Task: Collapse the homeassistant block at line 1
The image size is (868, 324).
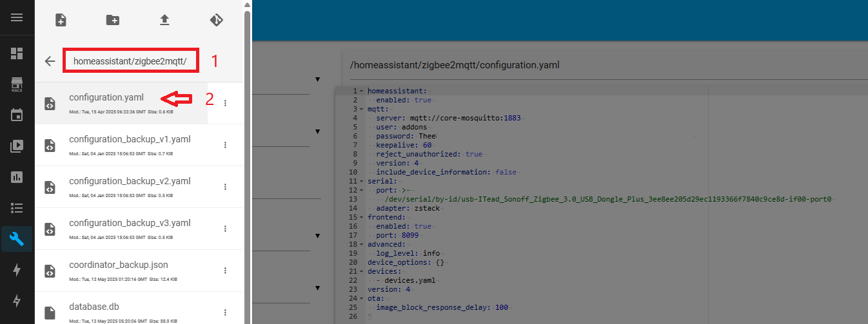Action: 361,91
